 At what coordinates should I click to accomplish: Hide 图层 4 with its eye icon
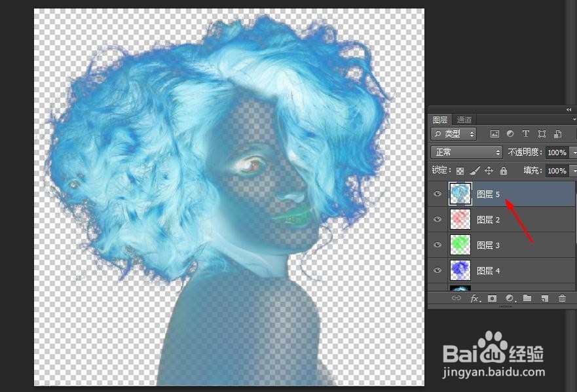pyautogui.click(x=437, y=270)
